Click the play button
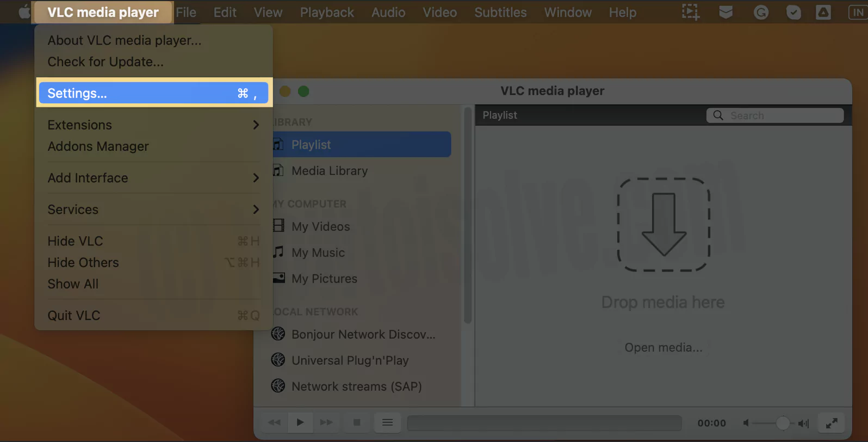868x442 pixels. pos(300,422)
